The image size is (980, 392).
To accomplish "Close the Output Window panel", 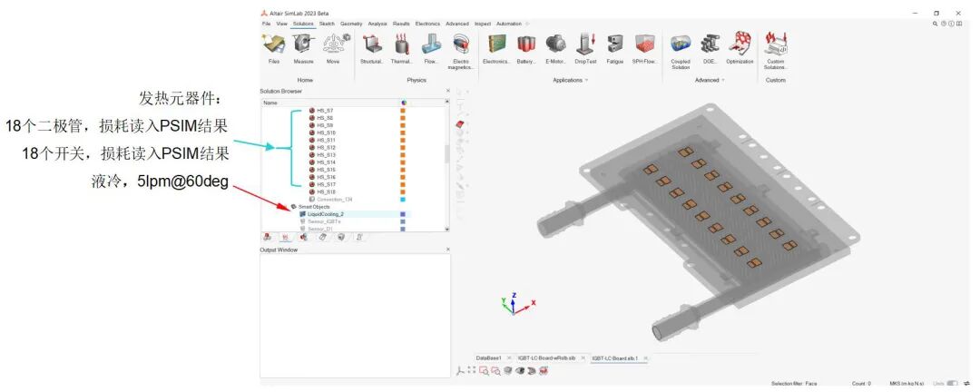I will [x=447, y=250].
